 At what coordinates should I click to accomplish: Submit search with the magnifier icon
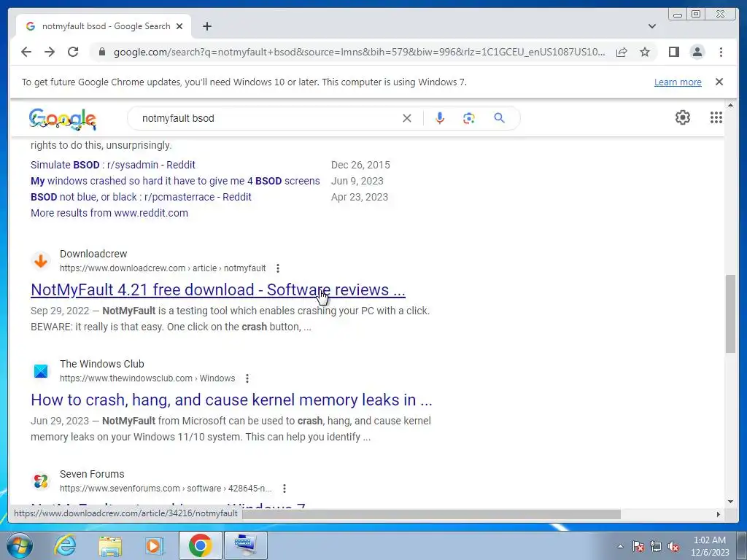[499, 118]
